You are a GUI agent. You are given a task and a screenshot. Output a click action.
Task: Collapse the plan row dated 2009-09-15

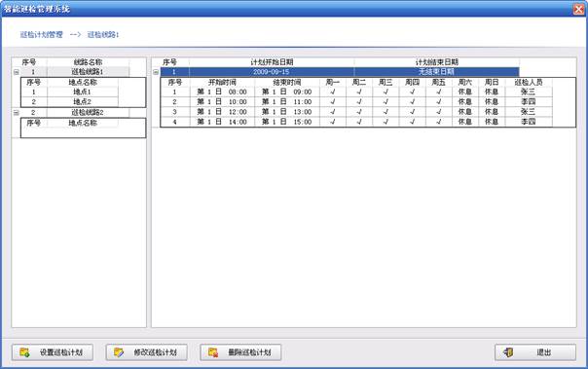click(156, 72)
